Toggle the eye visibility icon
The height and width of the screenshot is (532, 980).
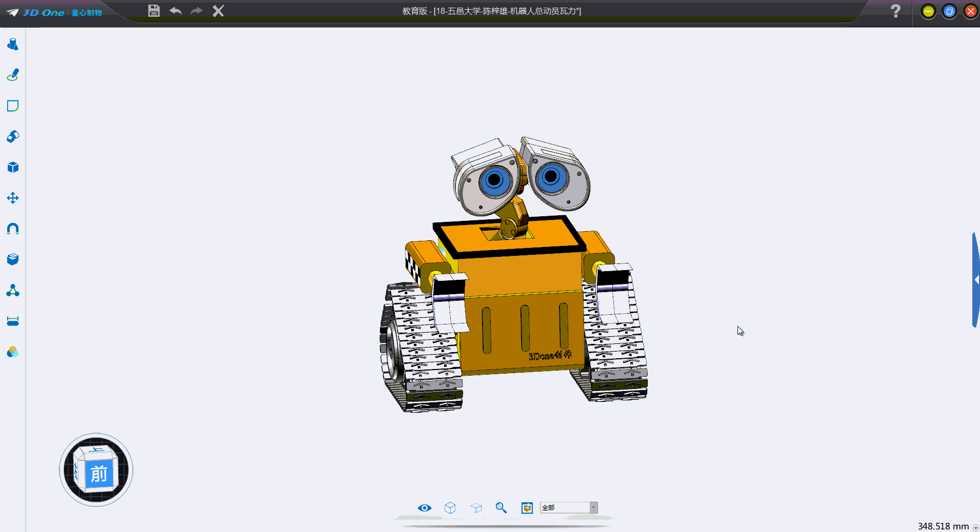[424, 508]
